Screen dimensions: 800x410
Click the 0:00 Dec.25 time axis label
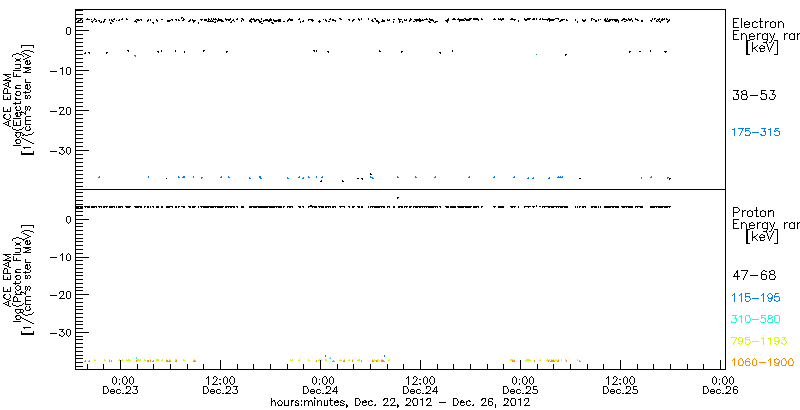(x=520, y=387)
